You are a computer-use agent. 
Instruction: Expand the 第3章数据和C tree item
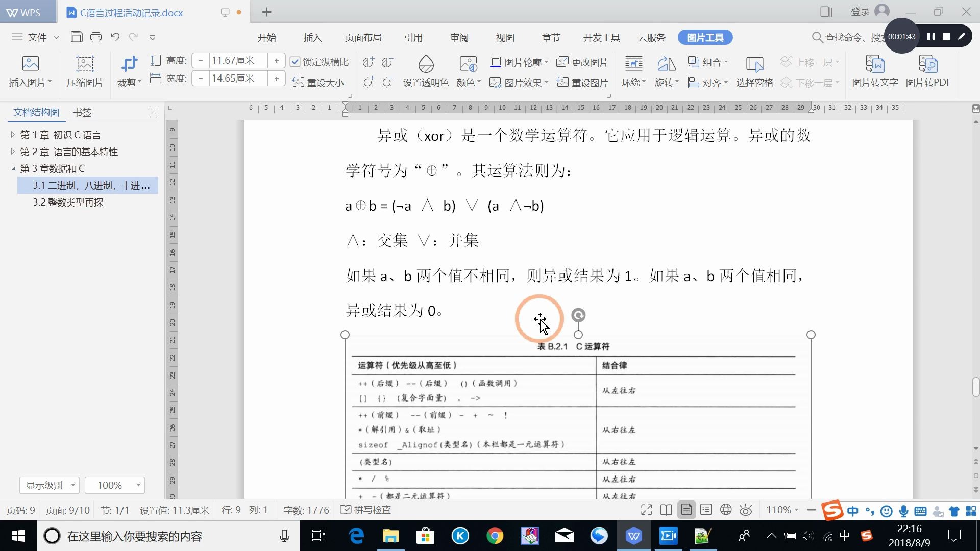coord(12,168)
